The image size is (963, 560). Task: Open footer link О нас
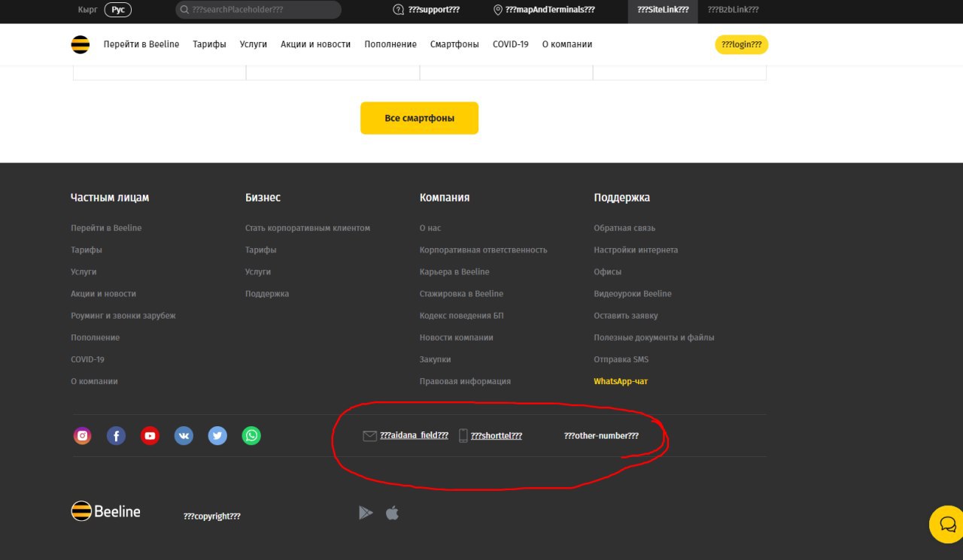[x=430, y=228]
